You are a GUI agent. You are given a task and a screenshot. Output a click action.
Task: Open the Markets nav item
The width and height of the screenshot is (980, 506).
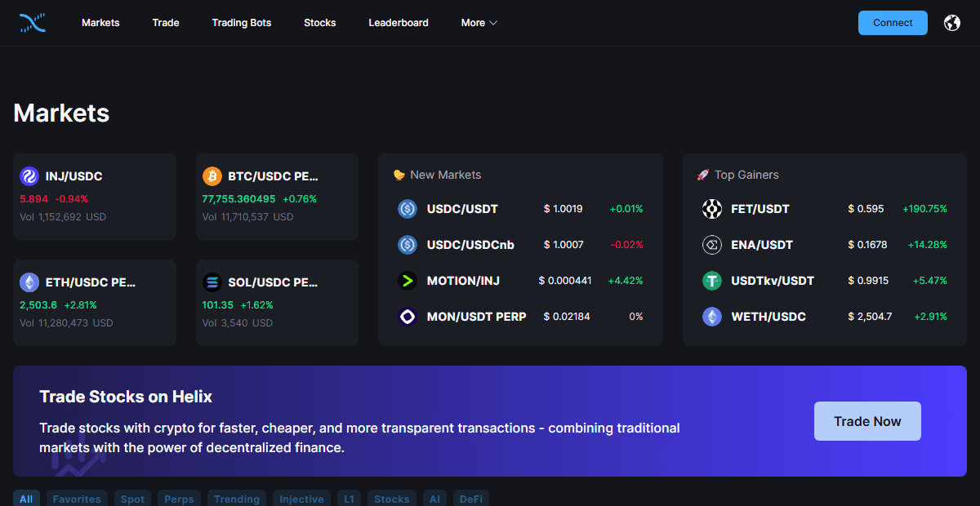click(x=100, y=23)
